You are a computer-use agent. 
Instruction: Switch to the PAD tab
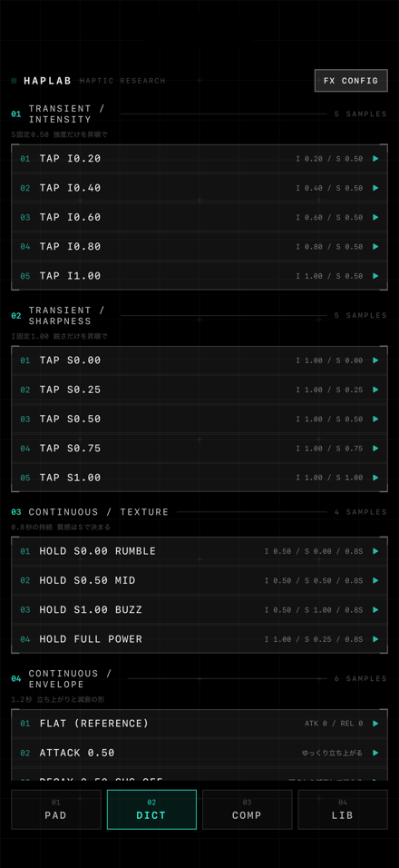[x=56, y=809]
